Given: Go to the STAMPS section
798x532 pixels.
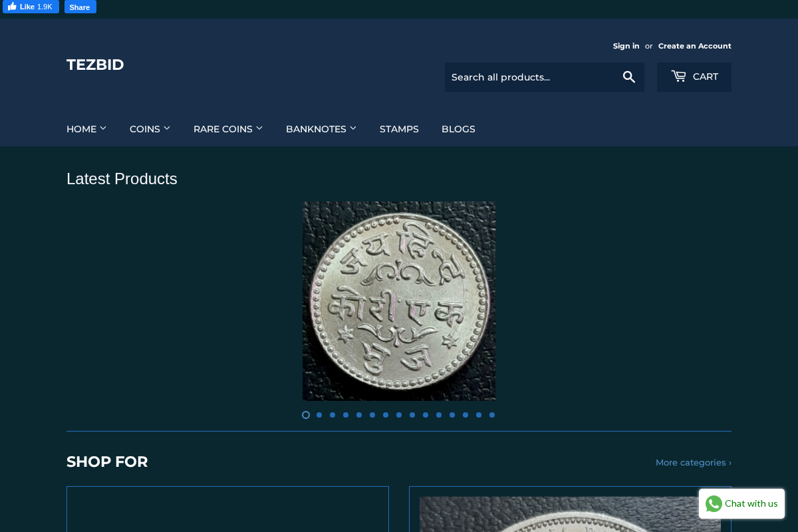Looking at the screenshot, I should tap(399, 129).
